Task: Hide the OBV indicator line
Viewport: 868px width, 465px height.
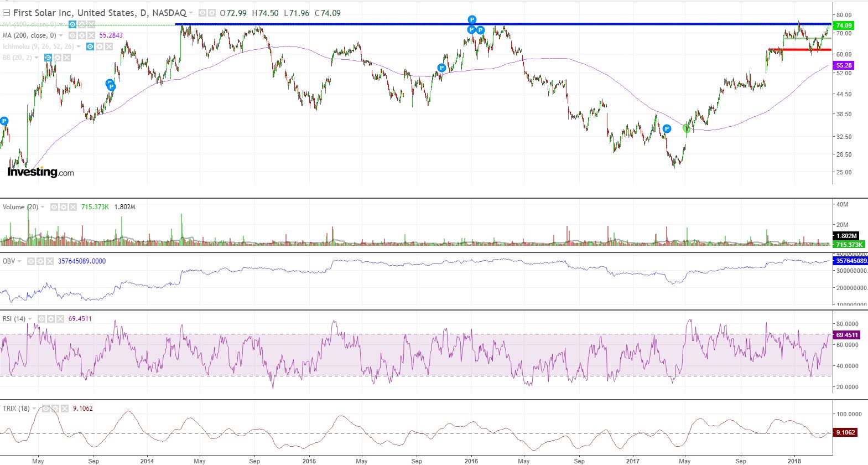Action: tap(31, 261)
